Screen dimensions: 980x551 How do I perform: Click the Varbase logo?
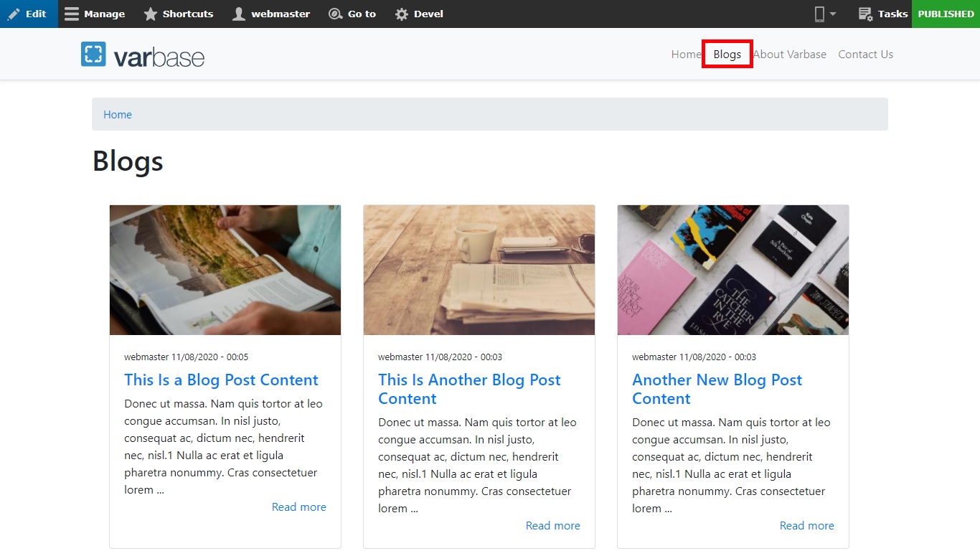click(x=143, y=55)
